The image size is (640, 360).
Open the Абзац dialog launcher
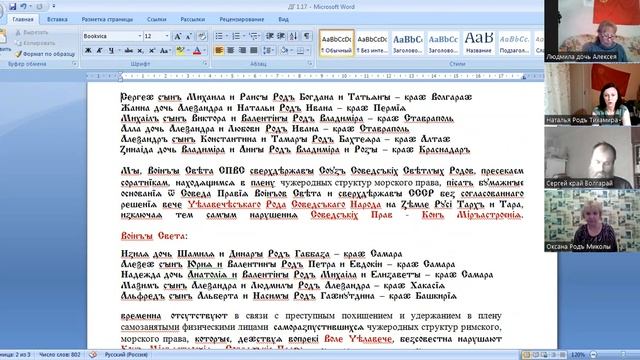point(310,64)
